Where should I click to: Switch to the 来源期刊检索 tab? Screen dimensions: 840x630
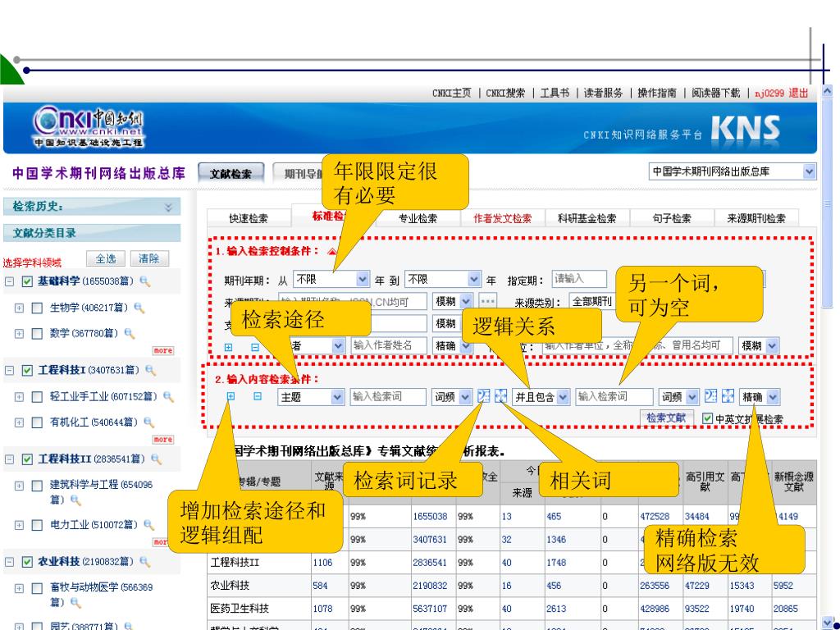point(756,218)
